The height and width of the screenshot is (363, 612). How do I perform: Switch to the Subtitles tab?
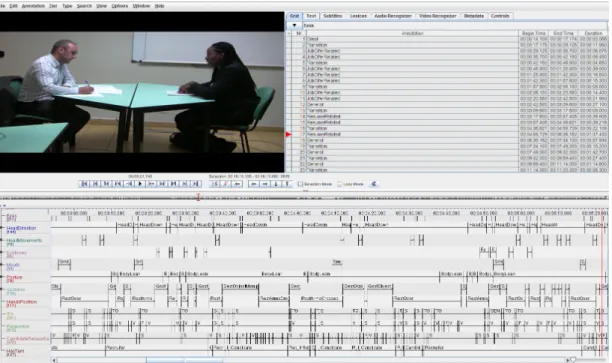(333, 16)
